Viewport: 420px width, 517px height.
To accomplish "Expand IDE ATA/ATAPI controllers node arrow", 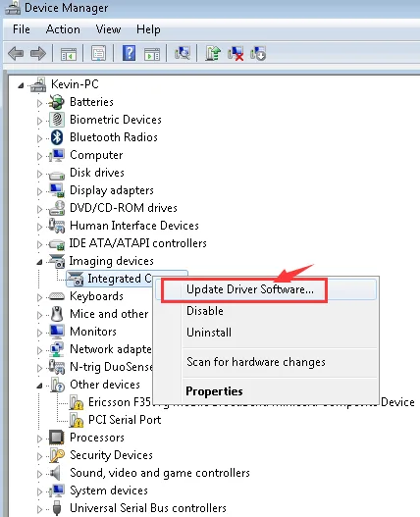I will [39, 244].
